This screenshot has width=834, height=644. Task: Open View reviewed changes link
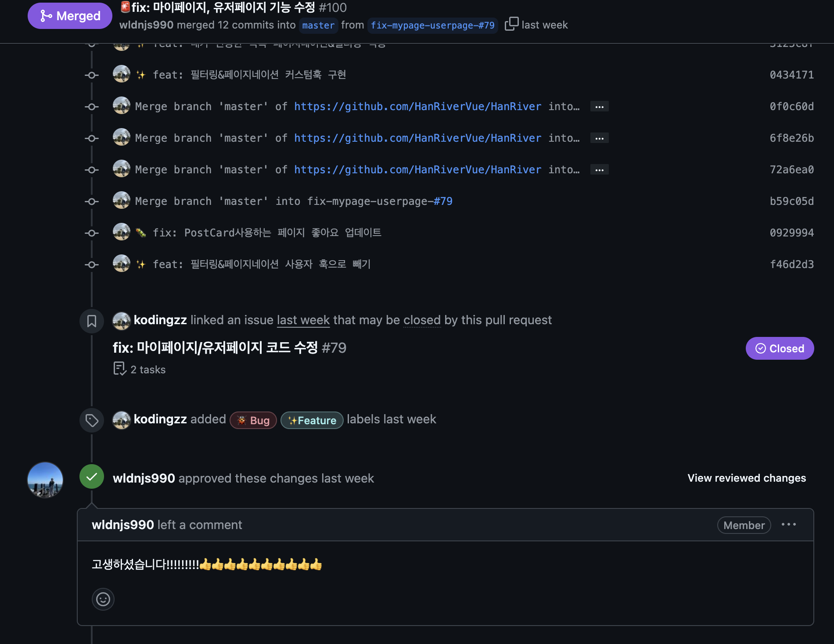pos(747,478)
